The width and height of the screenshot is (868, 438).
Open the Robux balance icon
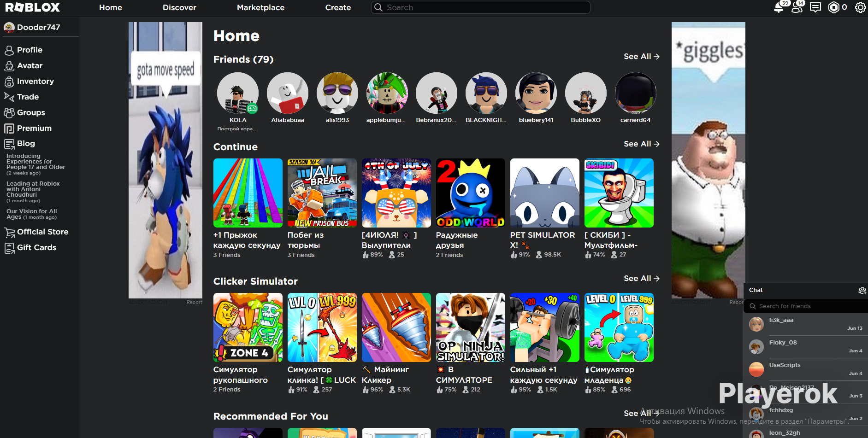tap(834, 7)
